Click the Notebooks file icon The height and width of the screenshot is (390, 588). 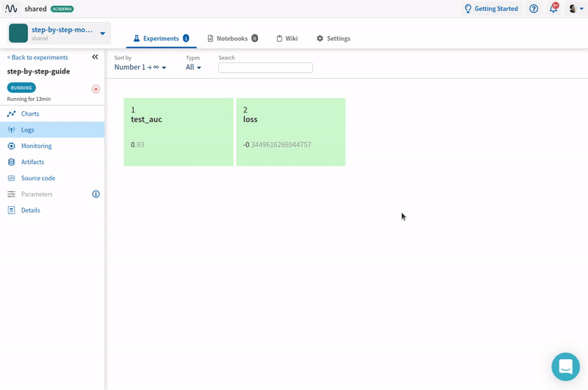210,38
